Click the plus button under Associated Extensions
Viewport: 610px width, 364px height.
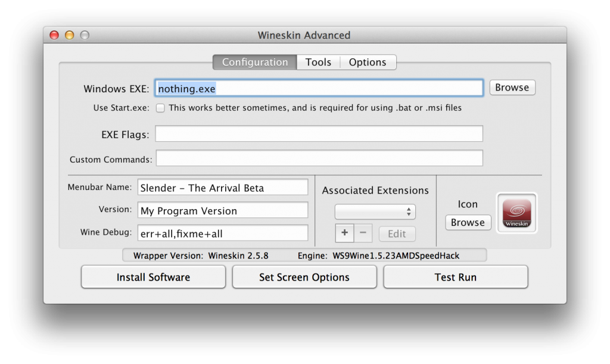[x=344, y=234]
